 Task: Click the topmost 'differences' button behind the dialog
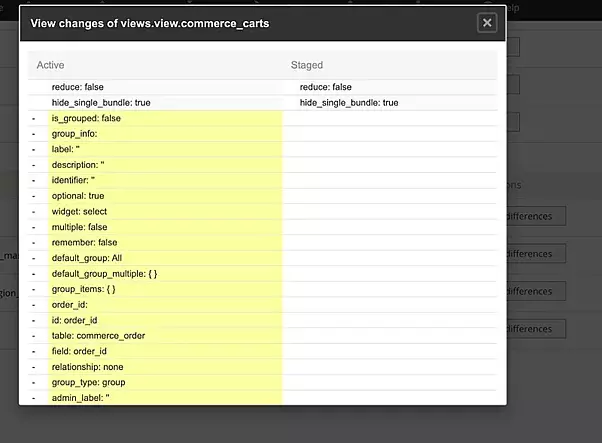(x=532, y=216)
